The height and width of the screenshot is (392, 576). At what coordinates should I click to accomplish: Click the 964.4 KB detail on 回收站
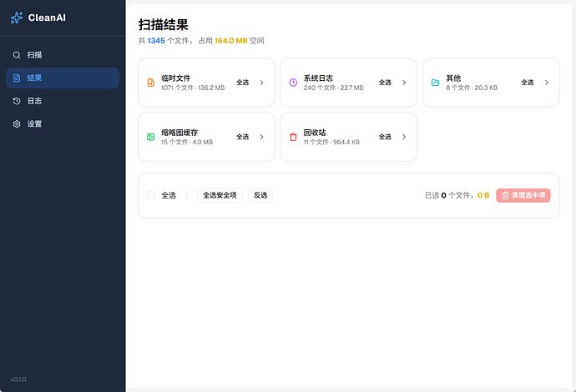click(346, 142)
